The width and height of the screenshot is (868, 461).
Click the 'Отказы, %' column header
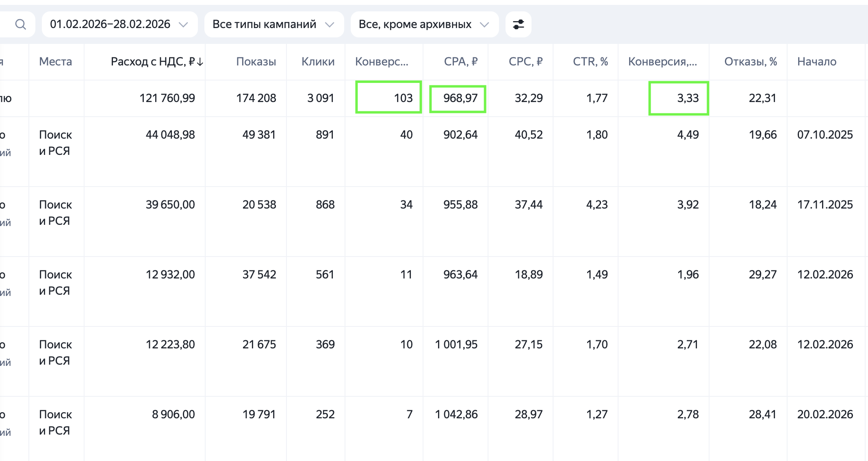(750, 62)
